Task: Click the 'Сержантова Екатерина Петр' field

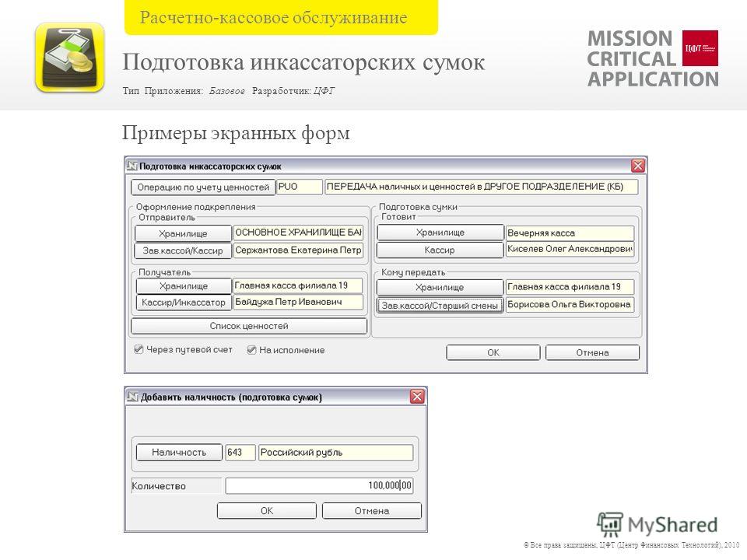Action: click(298, 250)
